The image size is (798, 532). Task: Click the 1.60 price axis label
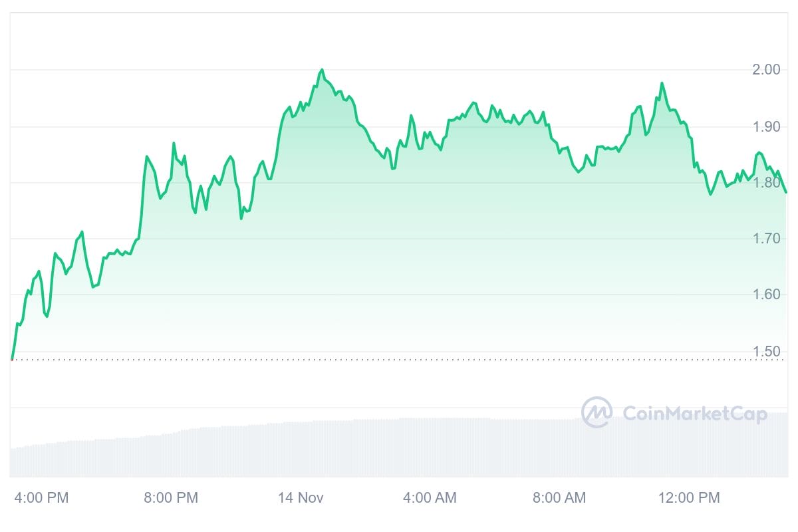coord(765,295)
